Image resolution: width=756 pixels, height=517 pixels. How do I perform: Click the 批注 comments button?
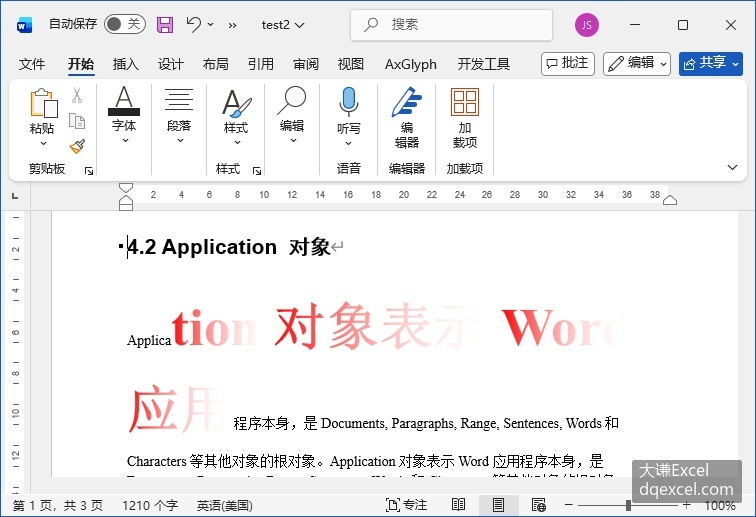pos(567,64)
